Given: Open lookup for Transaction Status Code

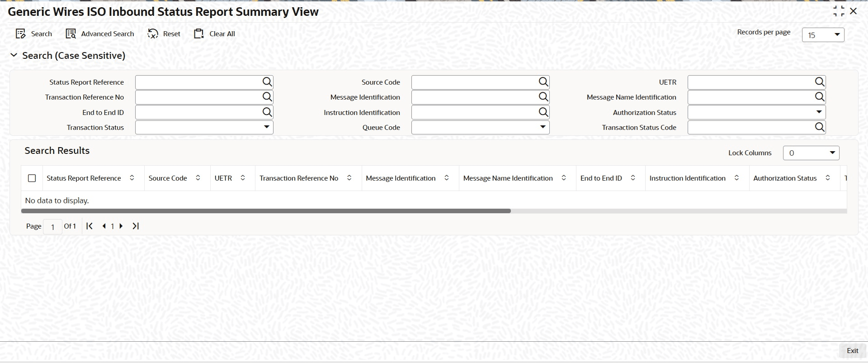Looking at the screenshot, I should click(x=820, y=127).
